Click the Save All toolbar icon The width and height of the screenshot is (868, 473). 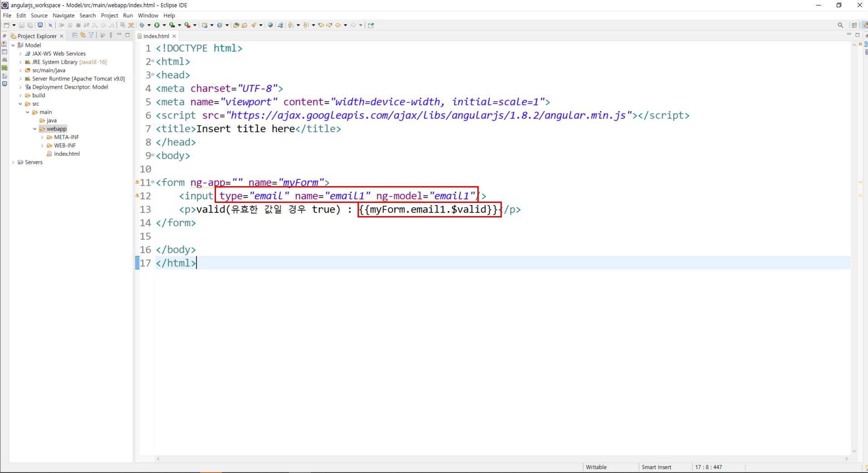point(30,25)
